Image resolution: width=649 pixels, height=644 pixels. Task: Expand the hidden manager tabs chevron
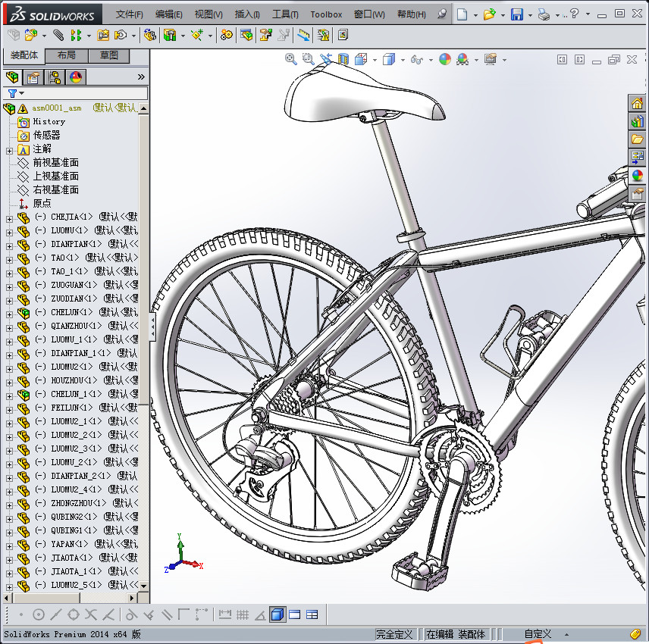pos(141,77)
